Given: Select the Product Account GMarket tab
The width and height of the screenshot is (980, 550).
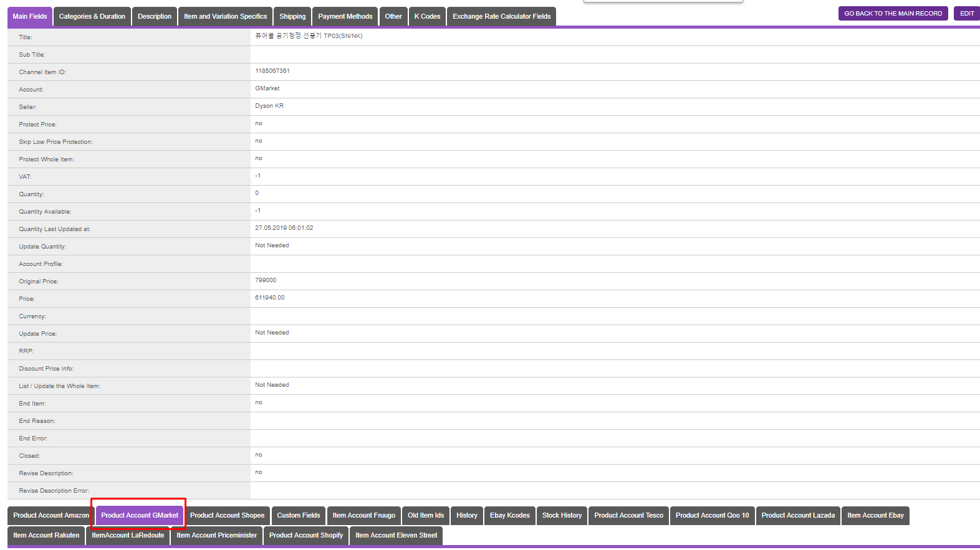Looking at the screenshot, I should 140,516.
